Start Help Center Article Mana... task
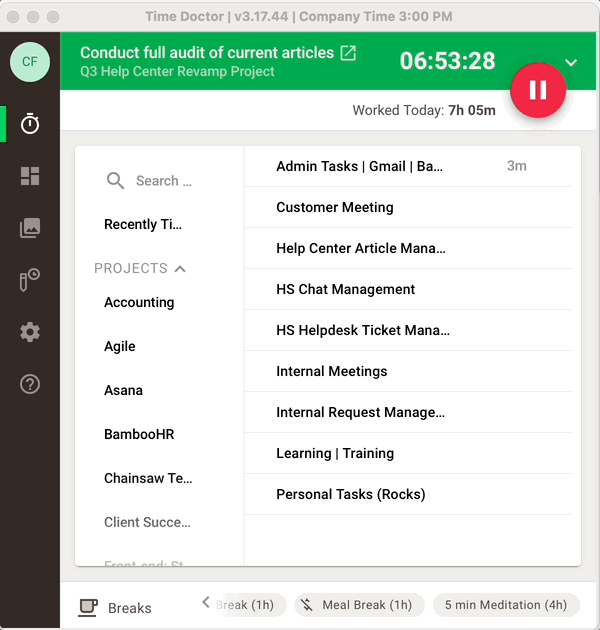600x630 pixels. [x=409, y=248]
